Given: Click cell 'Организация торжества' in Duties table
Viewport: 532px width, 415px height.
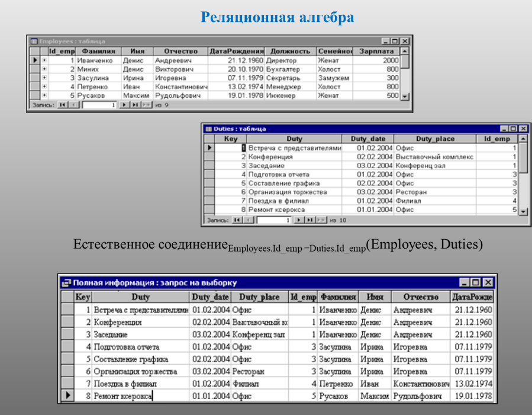Looking at the screenshot, I should pyautogui.click(x=294, y=192).
